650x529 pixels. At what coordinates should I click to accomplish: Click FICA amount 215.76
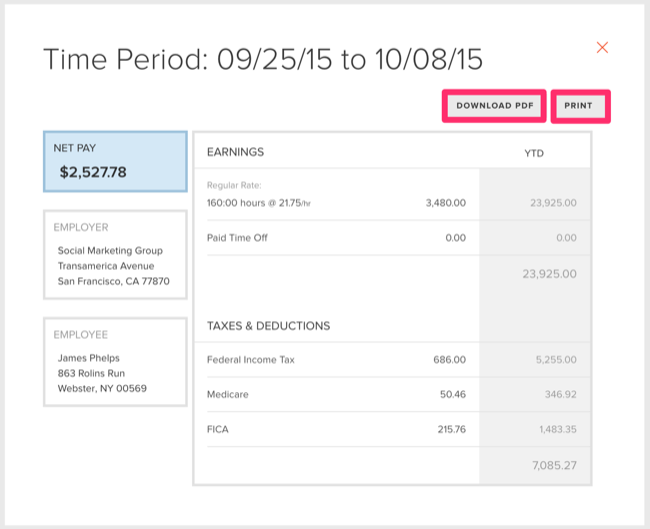pyautogui.click(x=451, y=429)
